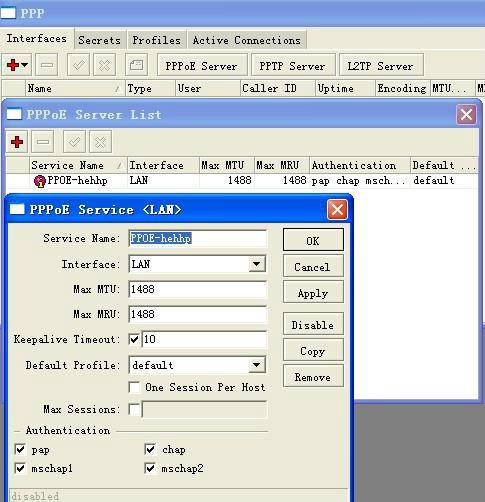Click the red plus add icon in PPP toolbar
Image resolution: width=485 pixels, height=502 pixels.
[x=13, y=65]
